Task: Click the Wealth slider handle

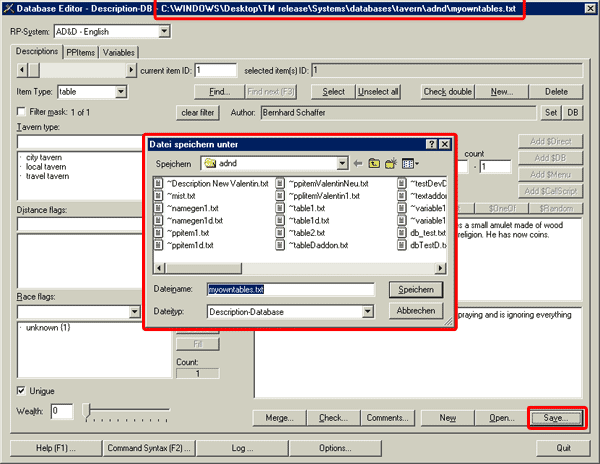Action: point(87,410)
